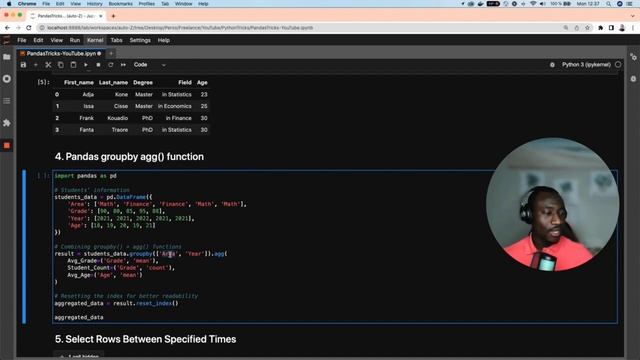Open the macOS Apple menu
The width and height of the screenshot is (640, 360).
(x=9, y=4)
